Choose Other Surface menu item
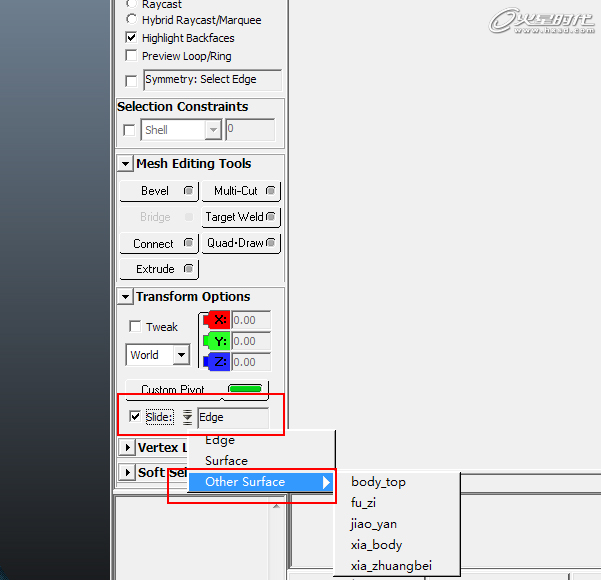601x580 pixels. (261, 482)
